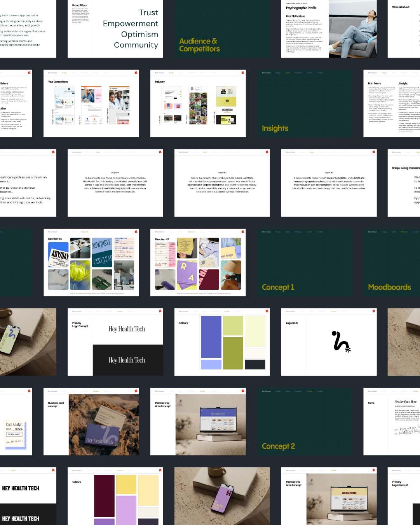Open the 'Fonts' slide
The width and height of the screenshot is (420, 525).
pyautogui.click(x=392, y=422)
